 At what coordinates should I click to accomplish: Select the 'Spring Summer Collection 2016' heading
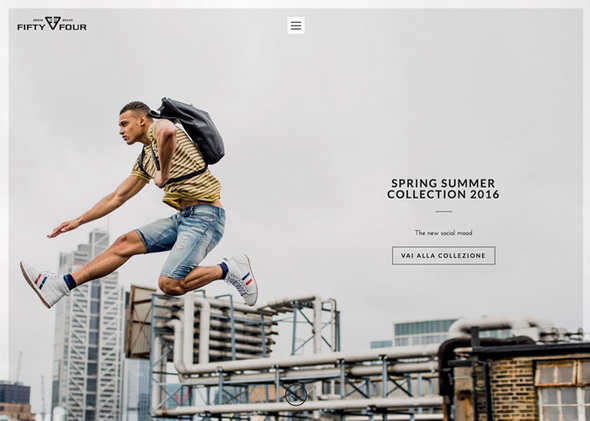click(x=443, y=189)
